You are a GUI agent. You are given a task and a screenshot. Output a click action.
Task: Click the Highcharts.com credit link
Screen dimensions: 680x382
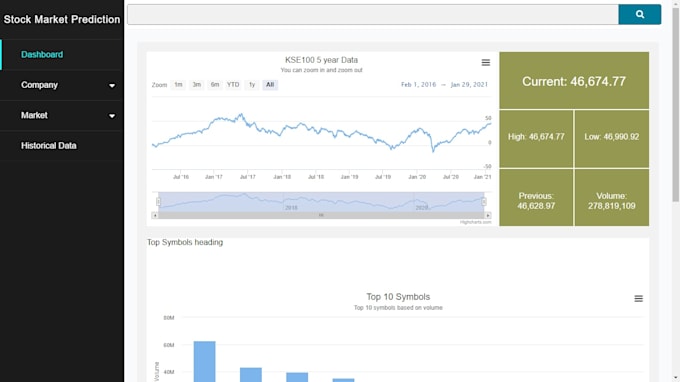[x=475, y=222]
